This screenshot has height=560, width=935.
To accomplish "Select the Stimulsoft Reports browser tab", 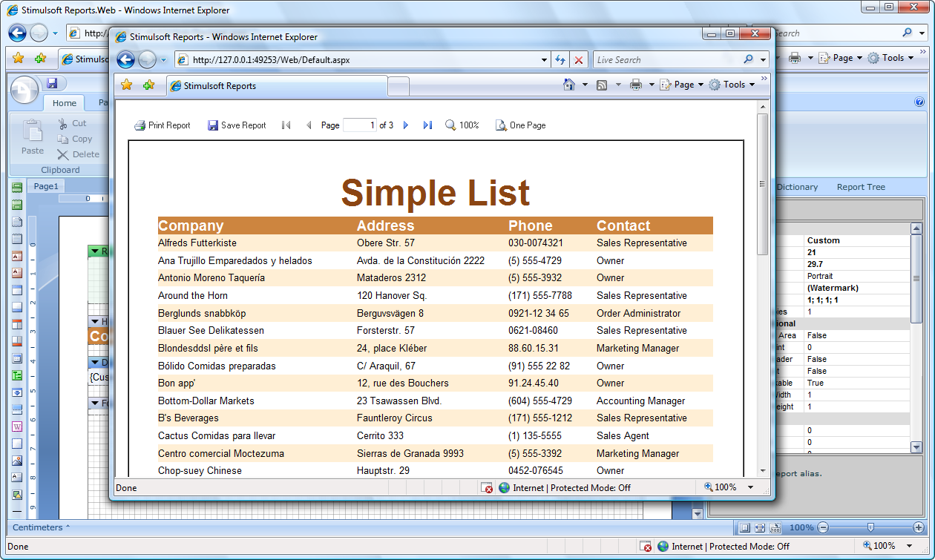I will pyautogui.click(x=276, y=85).
